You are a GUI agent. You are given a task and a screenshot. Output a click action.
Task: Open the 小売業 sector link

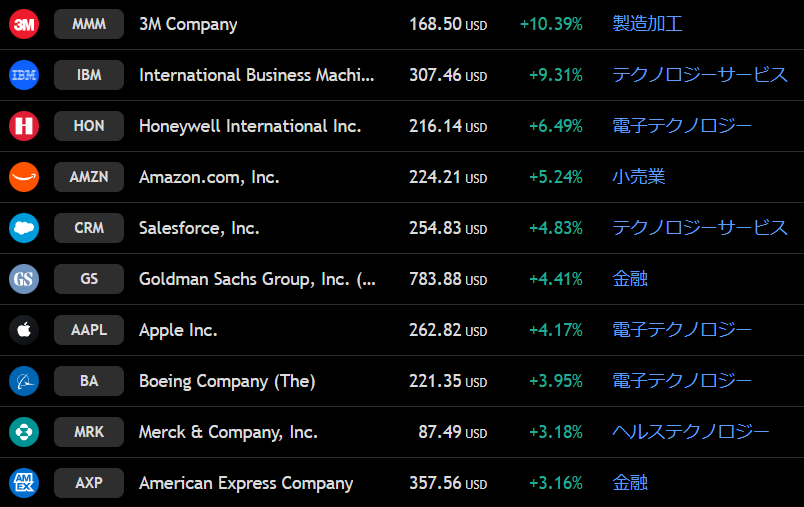click(x=638, y=177)
